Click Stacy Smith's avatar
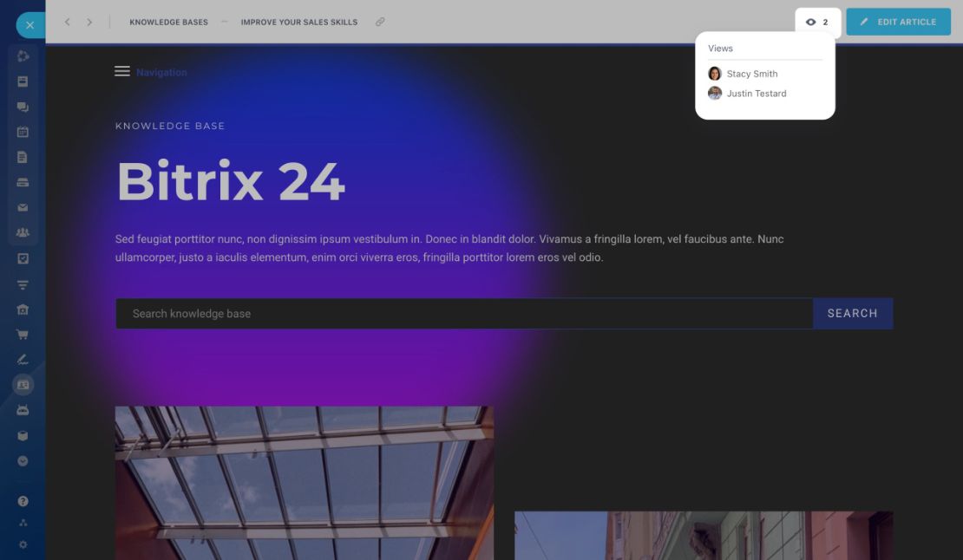Image resolution: width=963 pixels, height=560 pixels. [x=714, y=74]
